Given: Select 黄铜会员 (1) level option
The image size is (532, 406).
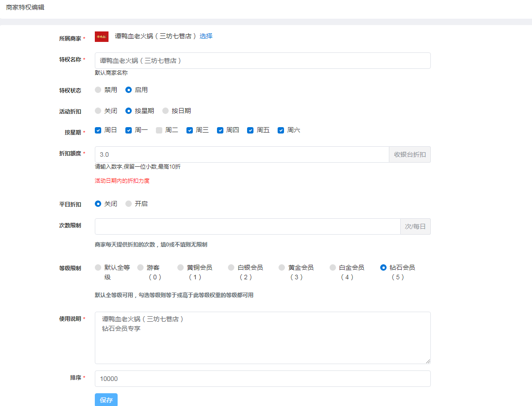Looking at the screenshot, I should [181, 267].
